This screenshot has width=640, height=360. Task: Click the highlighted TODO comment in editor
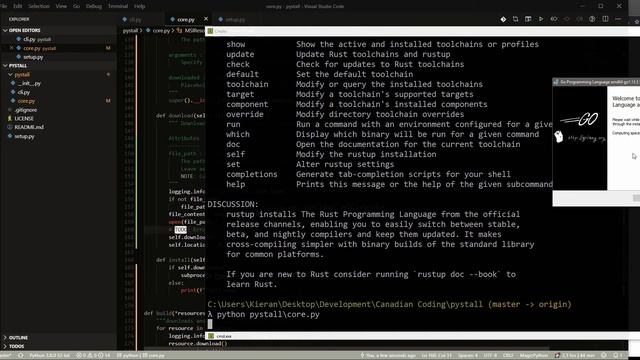pyautogui.click(x=180, y=230)
